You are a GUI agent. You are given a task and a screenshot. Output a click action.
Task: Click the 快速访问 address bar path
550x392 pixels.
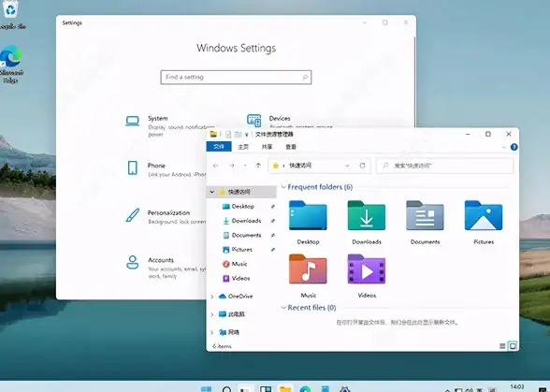coord(300,166)
